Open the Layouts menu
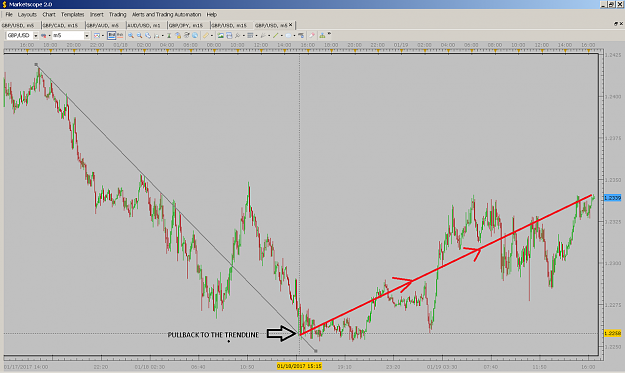Viewport: 625px width, 373px height. [27, 14]
